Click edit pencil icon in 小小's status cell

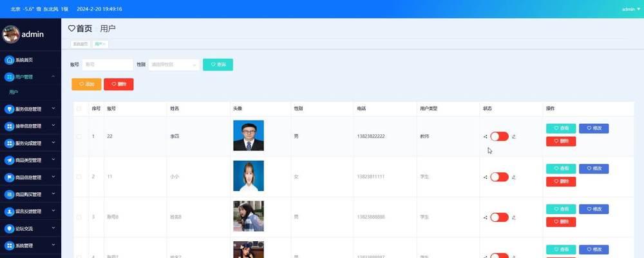coord(514,177)
